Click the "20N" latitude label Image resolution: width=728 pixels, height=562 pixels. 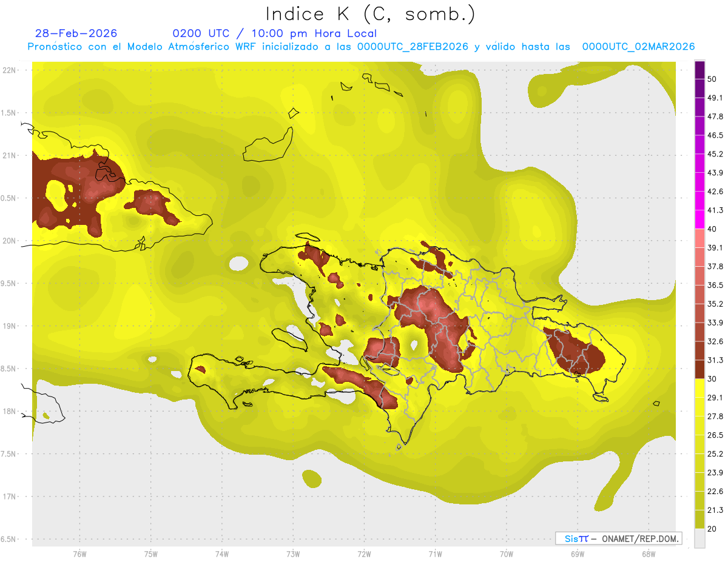[x=10, y=241]
